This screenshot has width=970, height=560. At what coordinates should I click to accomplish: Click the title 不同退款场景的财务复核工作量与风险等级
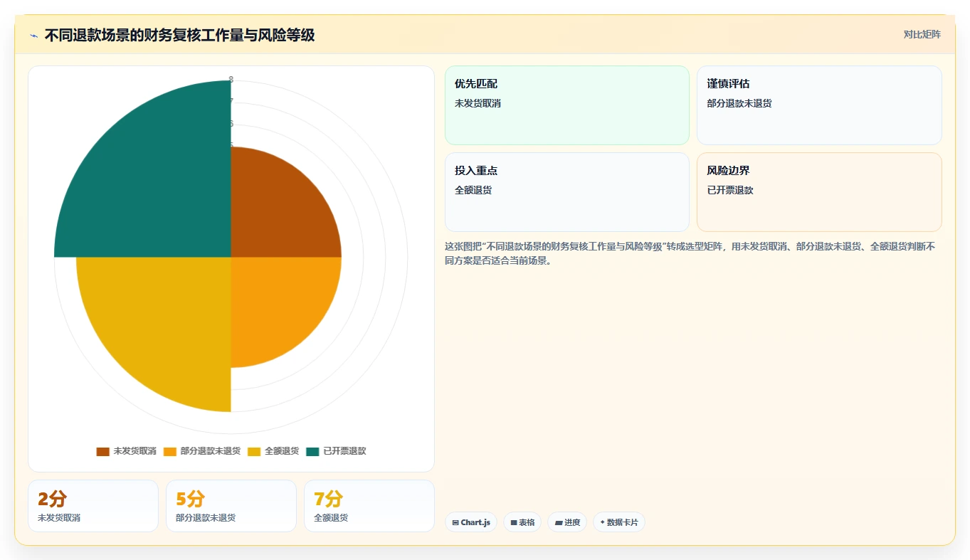pos(179,35)
